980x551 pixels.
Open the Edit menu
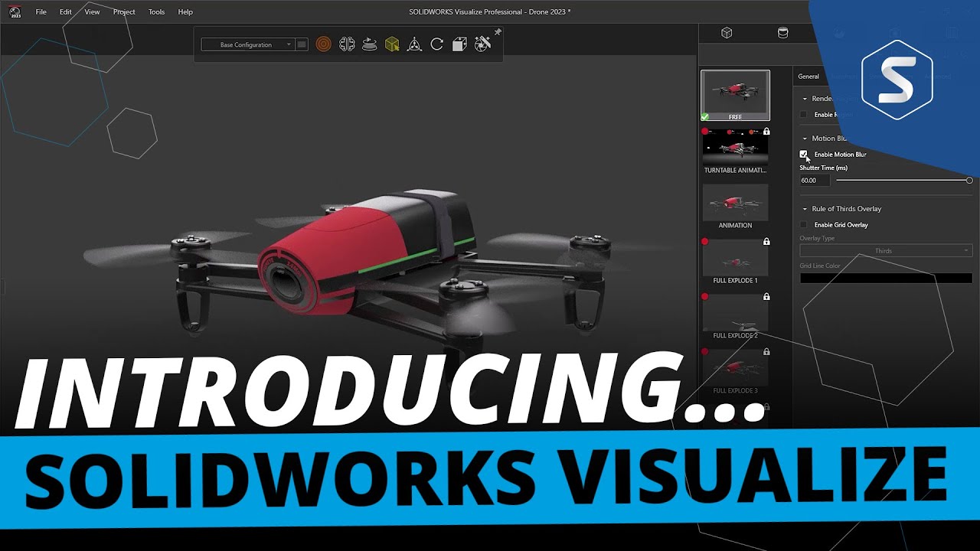click(x=66, y=12)
